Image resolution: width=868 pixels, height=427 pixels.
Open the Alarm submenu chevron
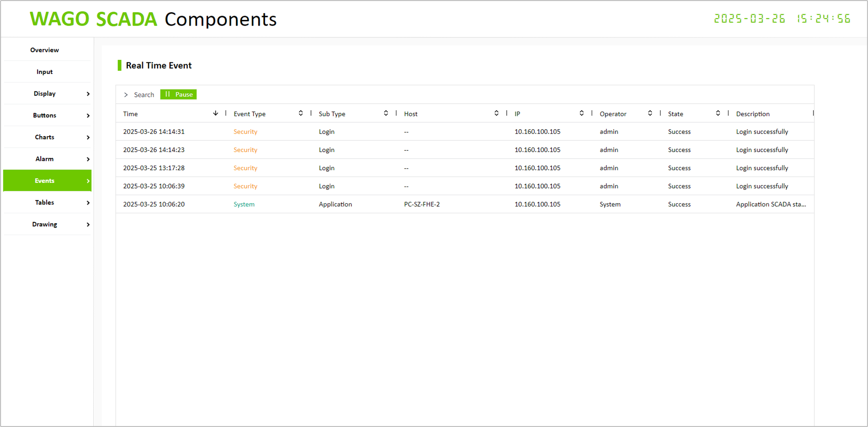88,160
